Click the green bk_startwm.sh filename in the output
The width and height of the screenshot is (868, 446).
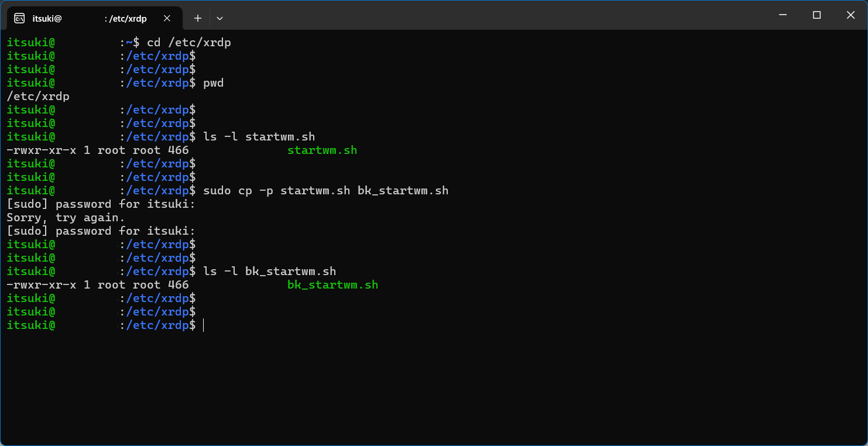[x=333, y=284]
